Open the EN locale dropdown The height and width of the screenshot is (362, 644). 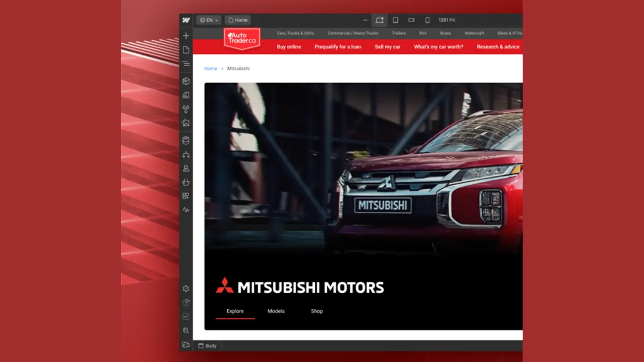pyautogui.click(x=209, y=20)
